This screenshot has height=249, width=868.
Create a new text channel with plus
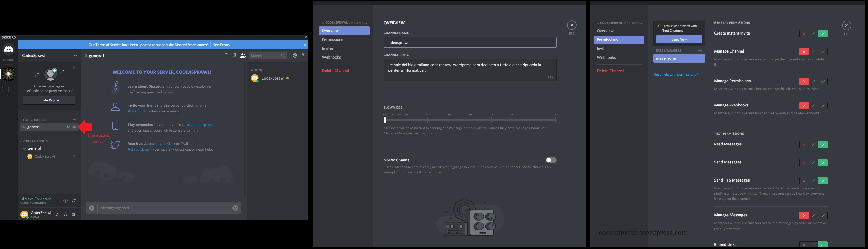point(74,120)
